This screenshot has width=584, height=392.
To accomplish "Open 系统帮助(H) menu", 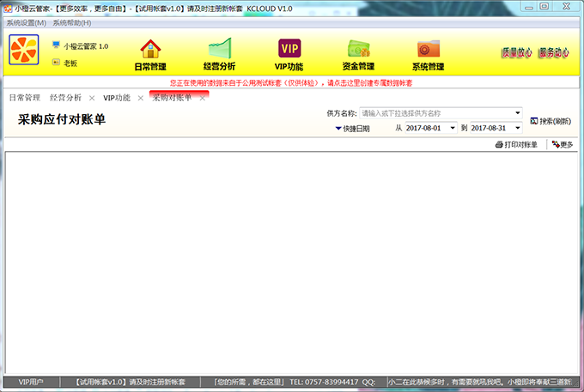I will click(72, 23).
